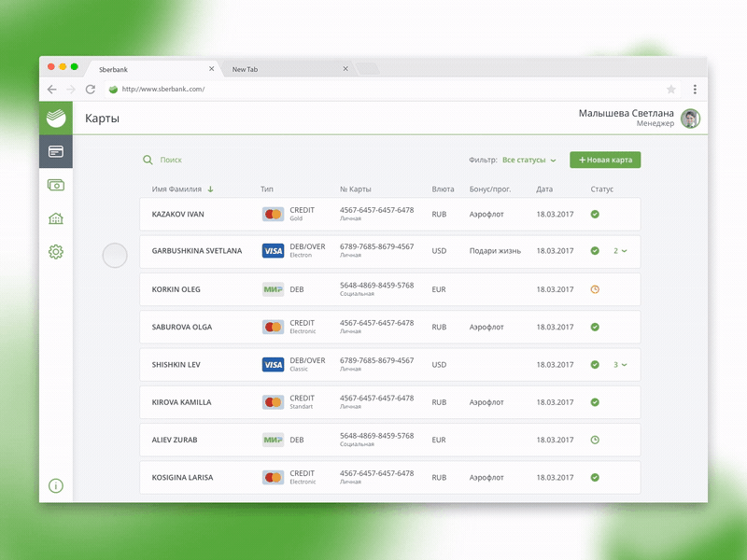Click the Mastercard logo in Kosigina Larisa row
747x560 pixels.
click(273, 478)
